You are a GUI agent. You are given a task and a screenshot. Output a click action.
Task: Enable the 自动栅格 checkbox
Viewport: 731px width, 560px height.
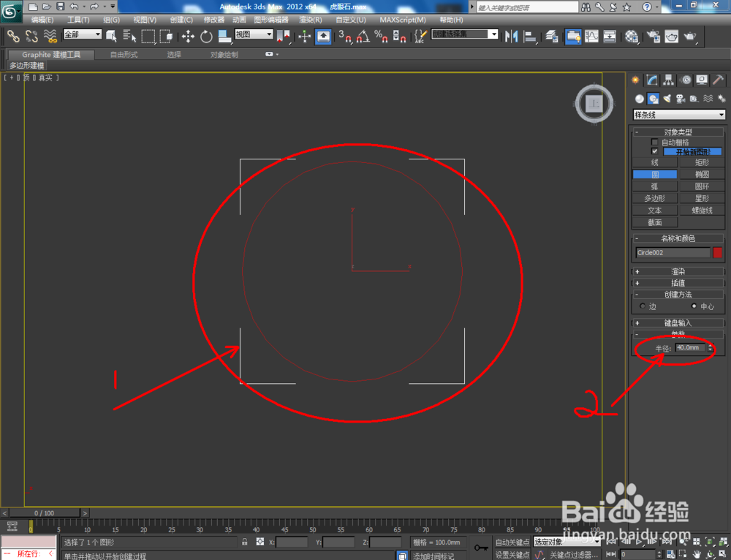(x=654, y=142)
